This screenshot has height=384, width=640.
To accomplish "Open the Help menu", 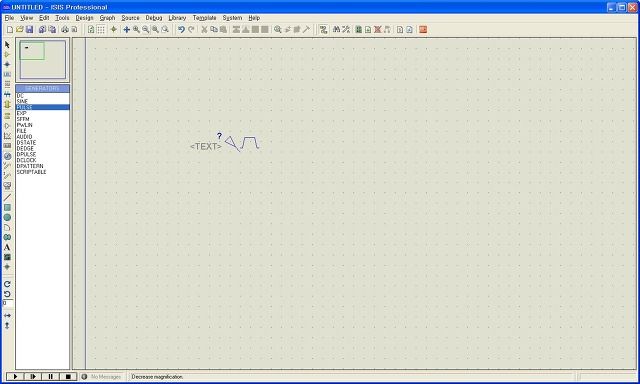I will point(254,18).
